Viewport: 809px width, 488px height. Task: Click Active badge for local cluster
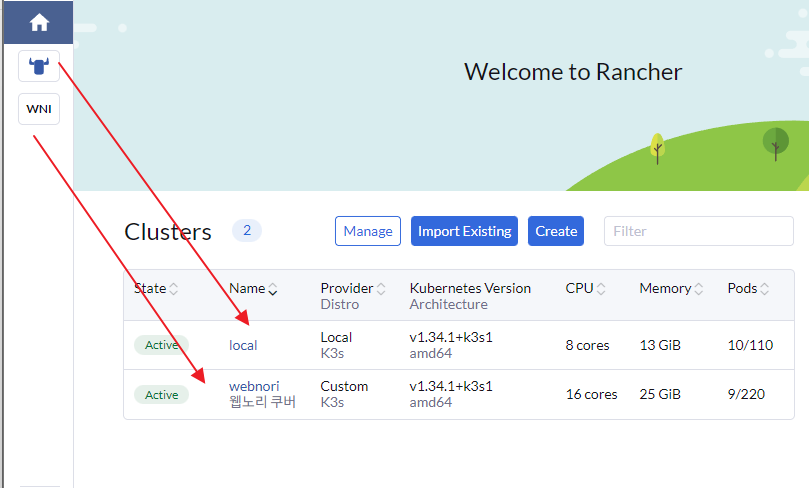pyautogui.click(x=161, y=345)
